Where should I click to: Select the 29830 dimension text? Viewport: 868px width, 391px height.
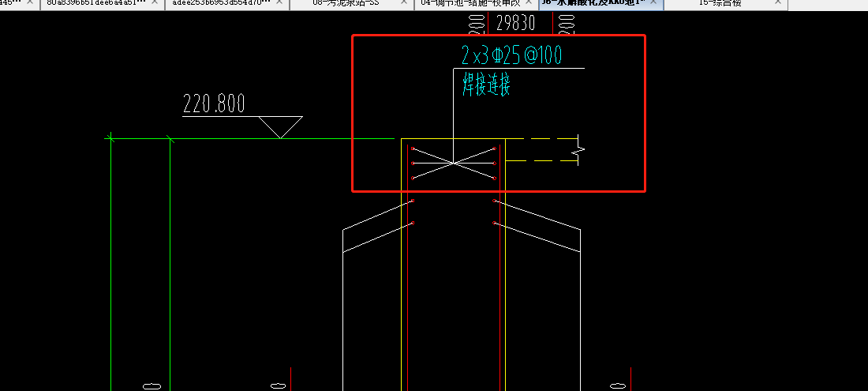click(515, 23)
